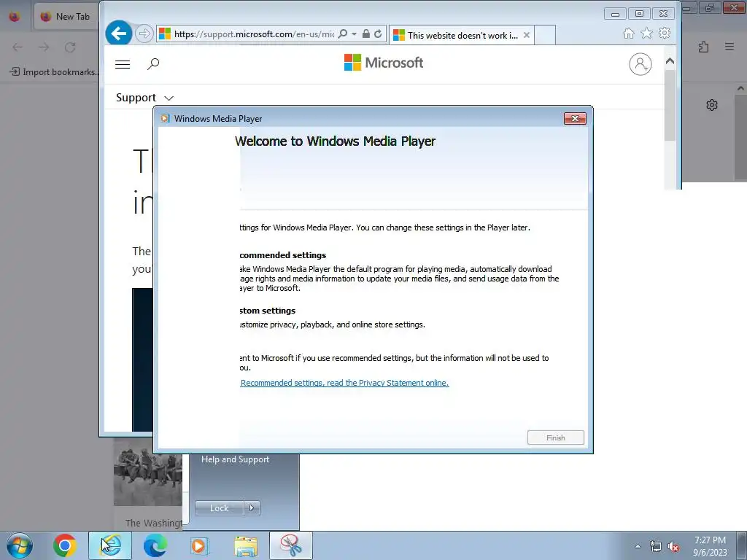Open File Explorer from taskbar

pyautogui.click(x=246, y=545)
